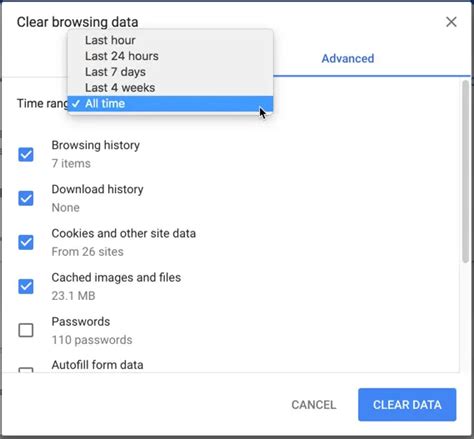This screenshot has height=439, width=474.
Task: Click the CANCEL button
Action: coord(314,405)
